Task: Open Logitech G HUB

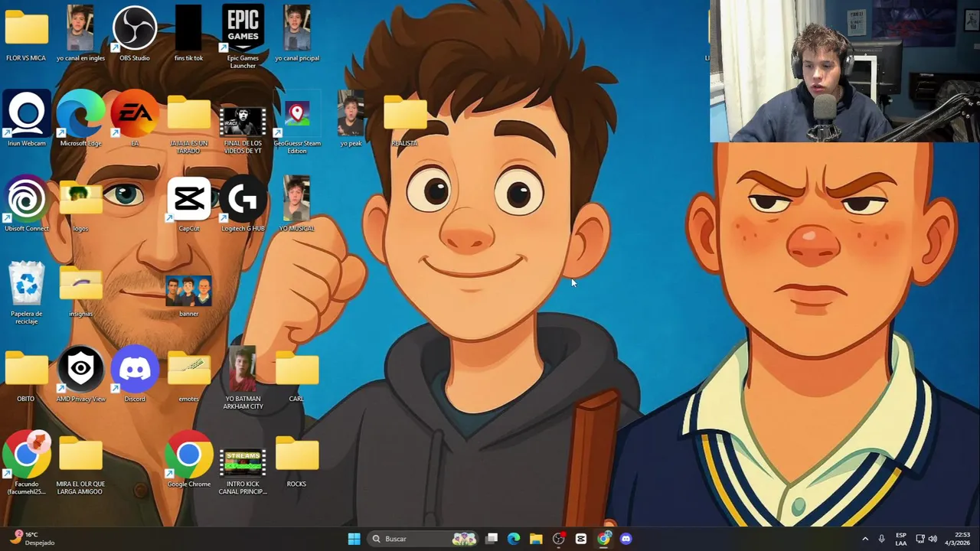Action: click(243, 204)
